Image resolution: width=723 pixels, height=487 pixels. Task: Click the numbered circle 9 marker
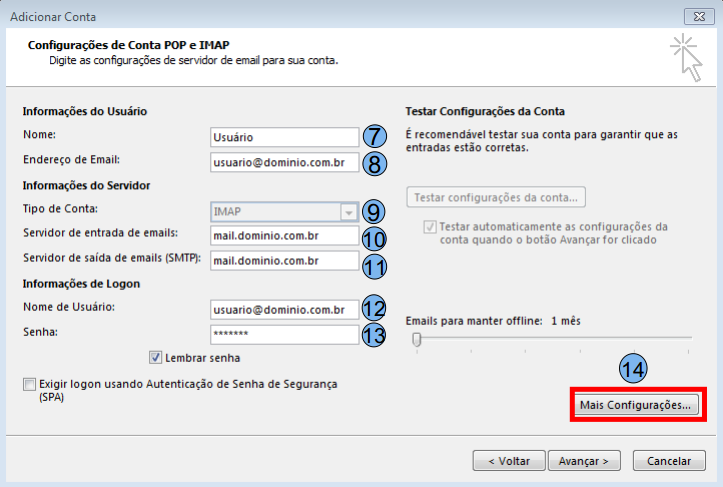(x=373, y=212)
